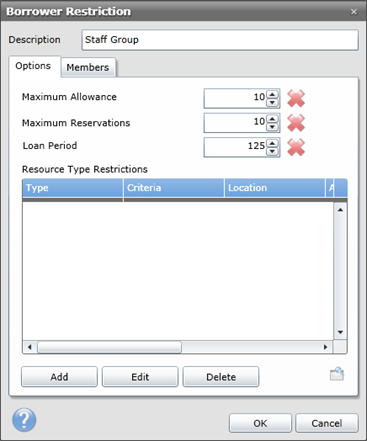The height and width of the screenshot is (441, 367).
Task: Click the Description field containing Staff Group
Action: click(x=220, y=40)
